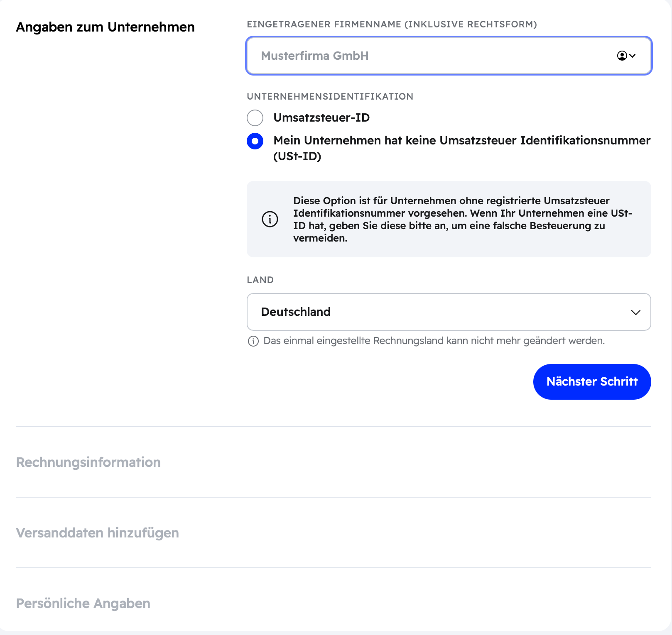This screenshot has height=635, width=672.
Task: Open the Land dropdown showing Deutschland
Action: (x=449, y=312)
